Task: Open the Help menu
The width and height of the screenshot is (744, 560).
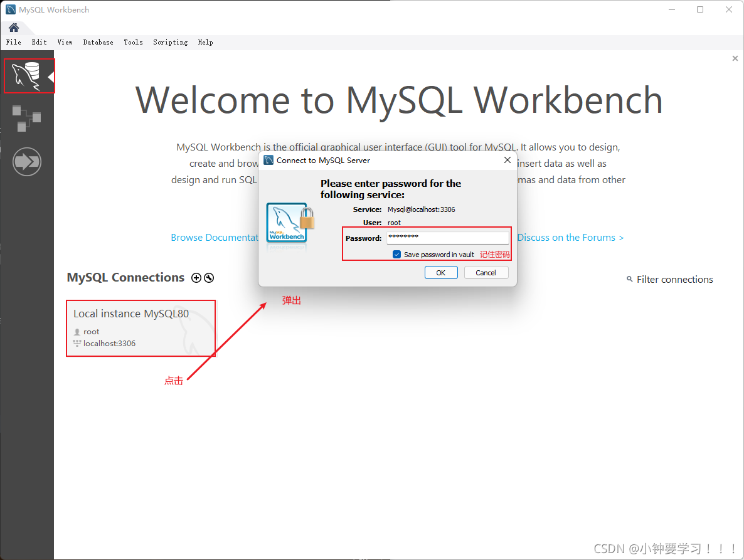Action: coord(206,42)
